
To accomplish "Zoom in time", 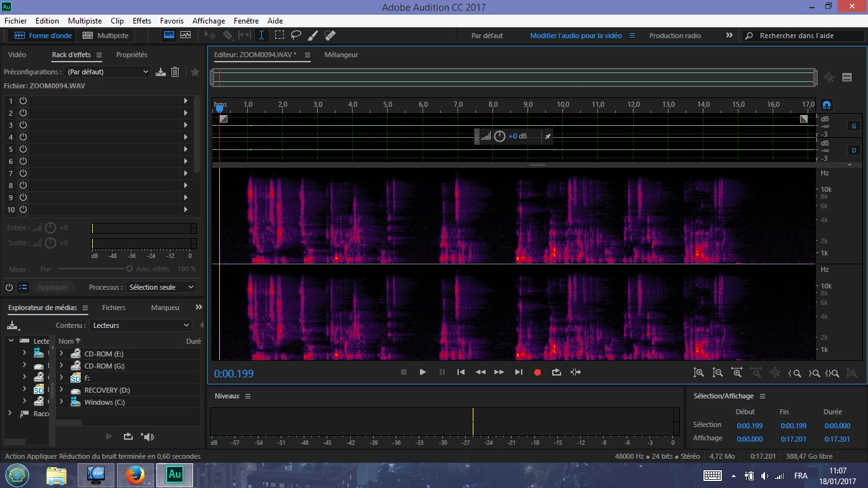I will click(x=736, y=373).
